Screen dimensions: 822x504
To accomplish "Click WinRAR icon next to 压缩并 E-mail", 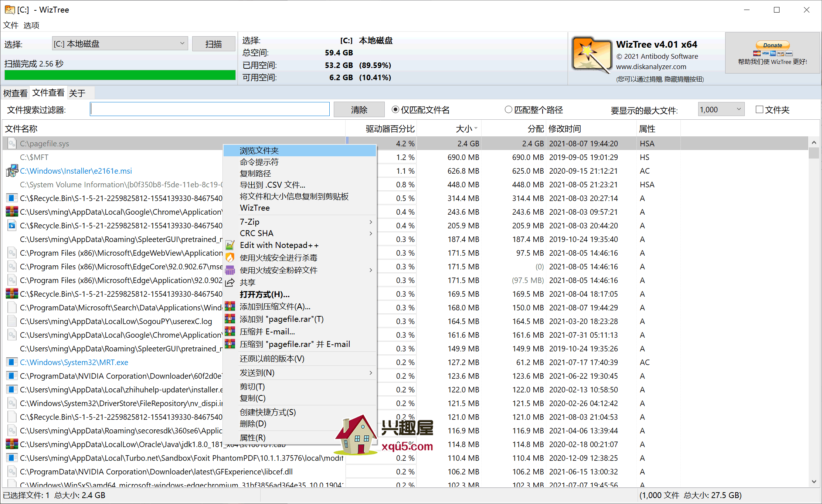I will (x=230, y=331).
